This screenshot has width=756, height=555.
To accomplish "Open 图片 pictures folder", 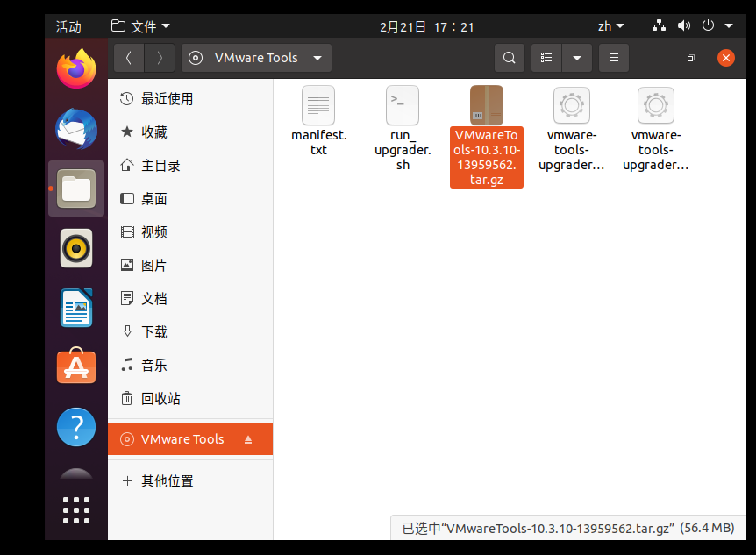I will tap(190, 265).
